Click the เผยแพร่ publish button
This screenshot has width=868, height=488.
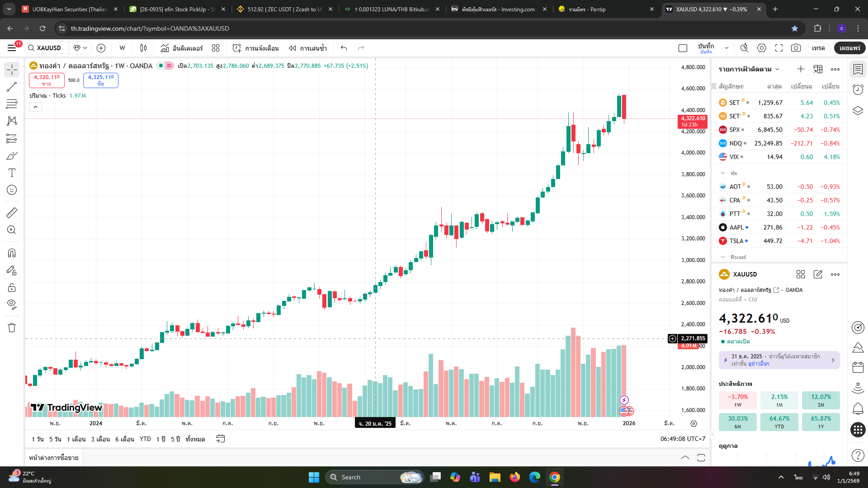pyautogui.click(x=849, y=48)
